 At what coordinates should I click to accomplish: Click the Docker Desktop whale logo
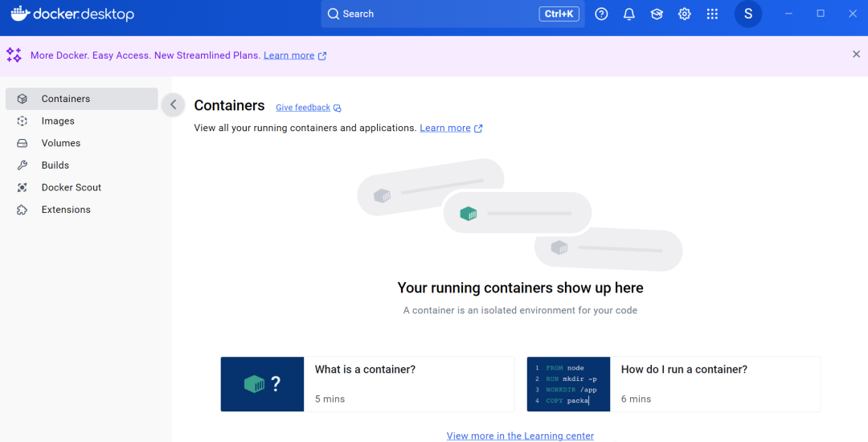click(20, 14)
